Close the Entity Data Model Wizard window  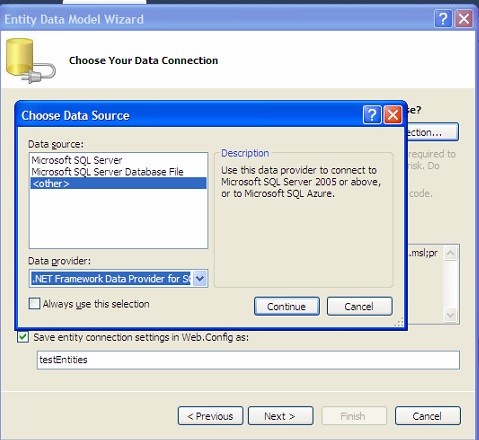[x=464, y=19]
